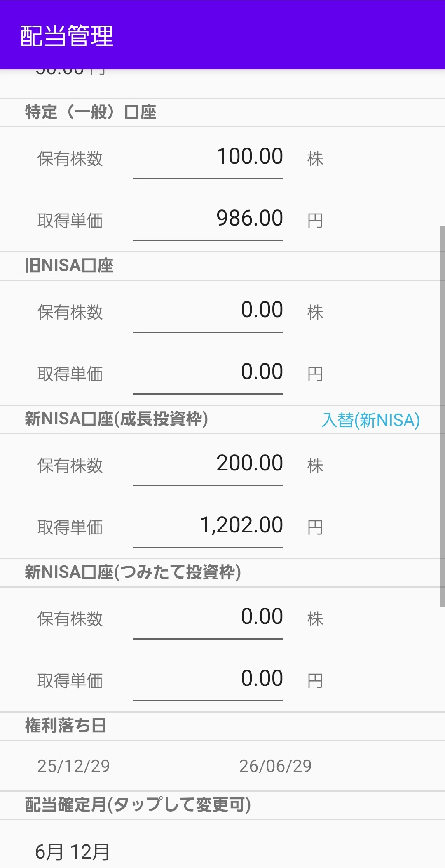The width and height of the screenshot is (445, 868).
Task: Focus 旧NISA口座 保有株数 input field
Action: [208, 311]
